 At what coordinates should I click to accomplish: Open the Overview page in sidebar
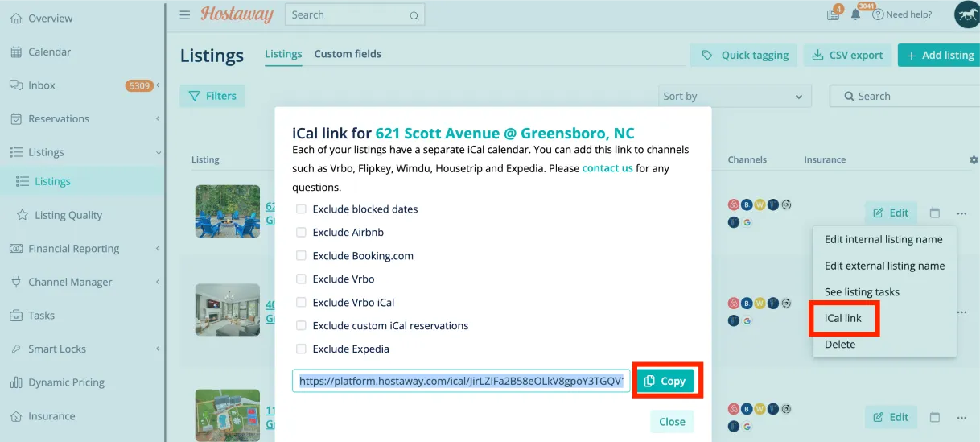click(41, 18)
